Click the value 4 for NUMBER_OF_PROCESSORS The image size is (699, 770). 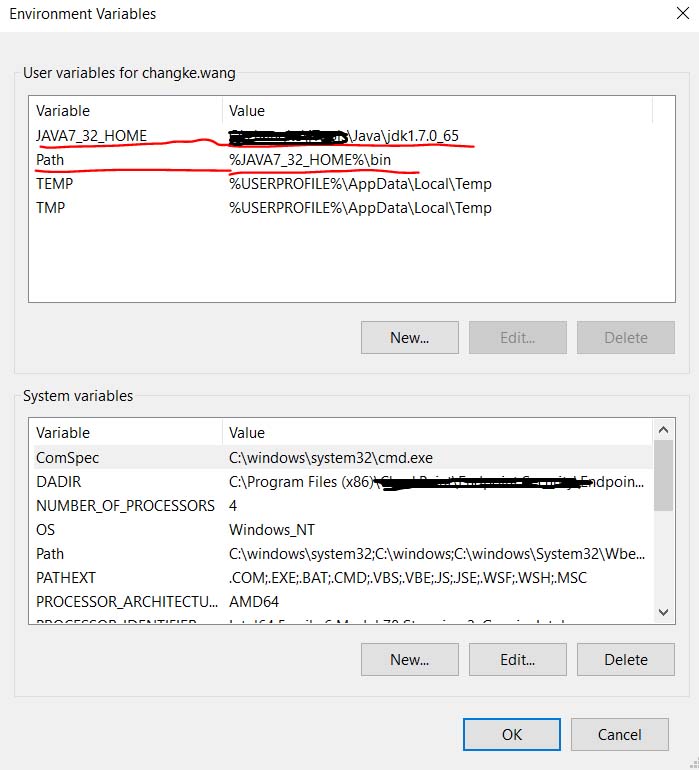[x=233, y=506]
